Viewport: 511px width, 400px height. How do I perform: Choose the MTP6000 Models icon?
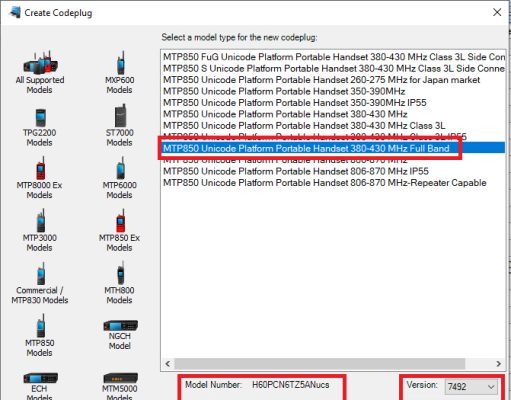[x=120, y=168]
